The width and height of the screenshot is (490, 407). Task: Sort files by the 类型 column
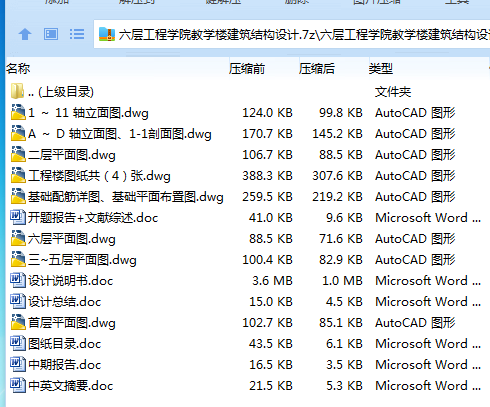point(381,69)
